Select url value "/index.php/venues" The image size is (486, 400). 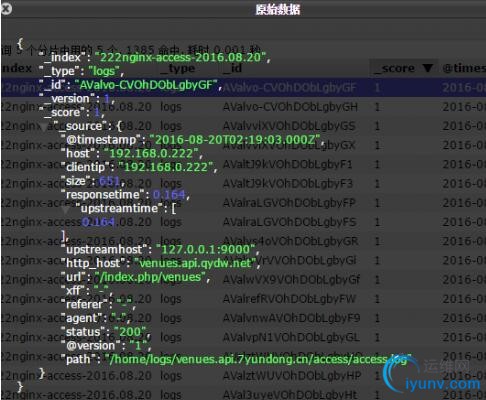click(150, 277)
